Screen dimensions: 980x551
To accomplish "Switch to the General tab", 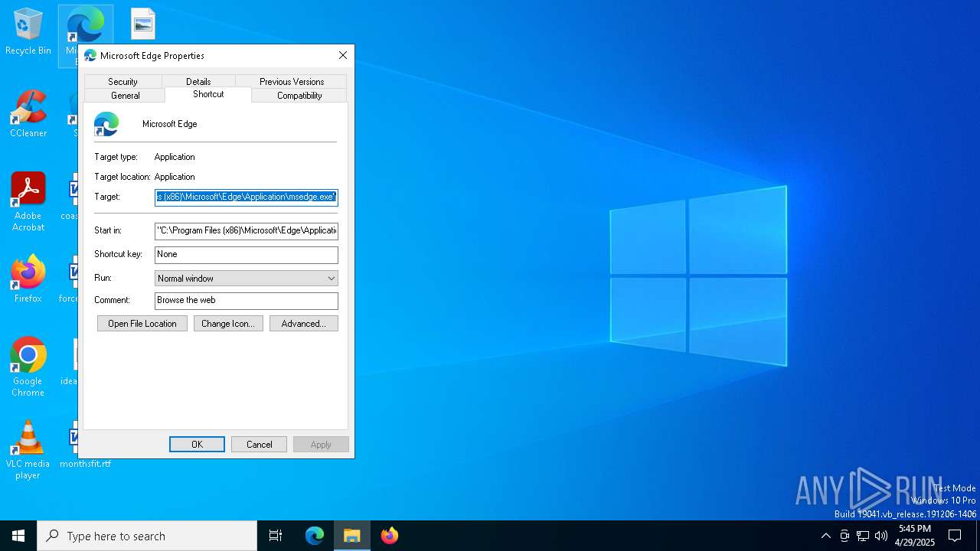I will coord(125,96).
